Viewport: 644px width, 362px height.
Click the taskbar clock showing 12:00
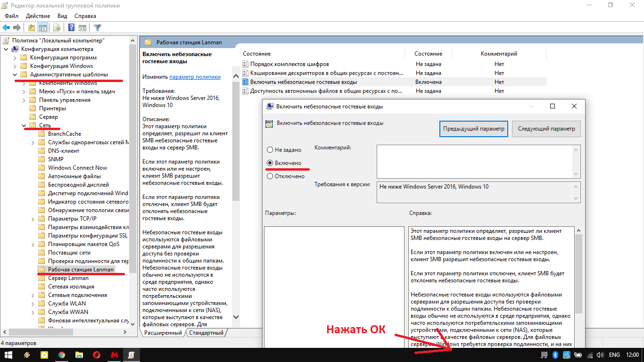pos(632,354)
